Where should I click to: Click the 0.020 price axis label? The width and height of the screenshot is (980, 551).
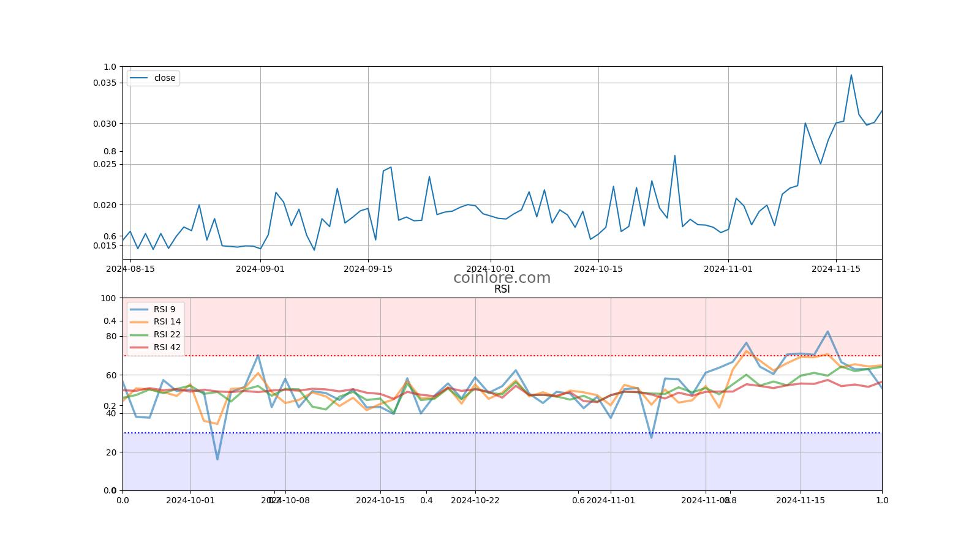coord(105,205)
